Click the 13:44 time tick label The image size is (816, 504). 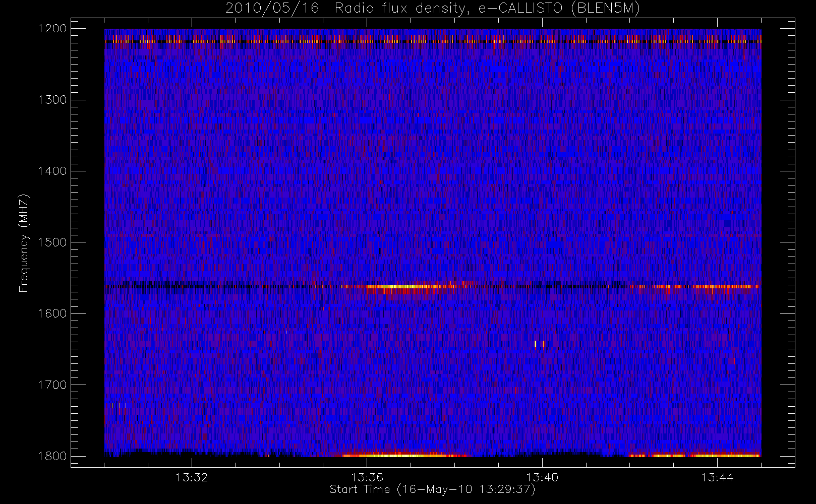(x=717, y=477)
